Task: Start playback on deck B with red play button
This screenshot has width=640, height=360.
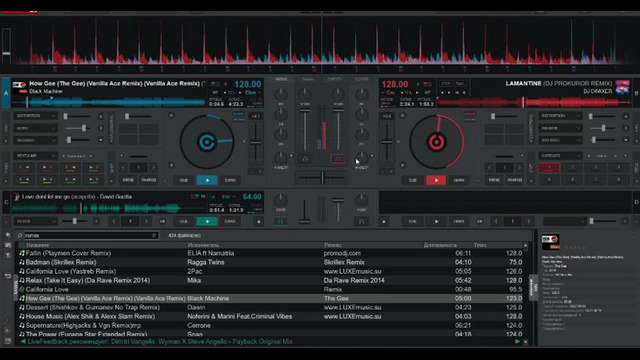Action: 436,180
